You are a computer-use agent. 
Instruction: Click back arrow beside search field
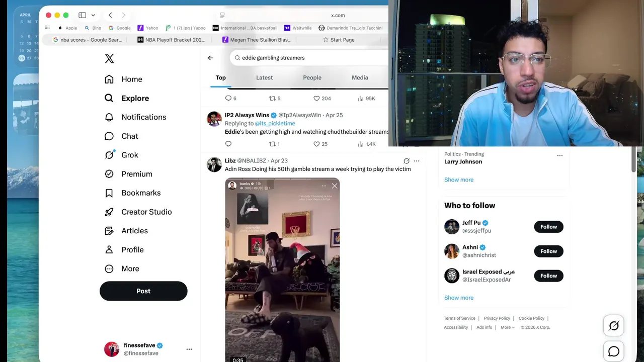tap(211, 58)
